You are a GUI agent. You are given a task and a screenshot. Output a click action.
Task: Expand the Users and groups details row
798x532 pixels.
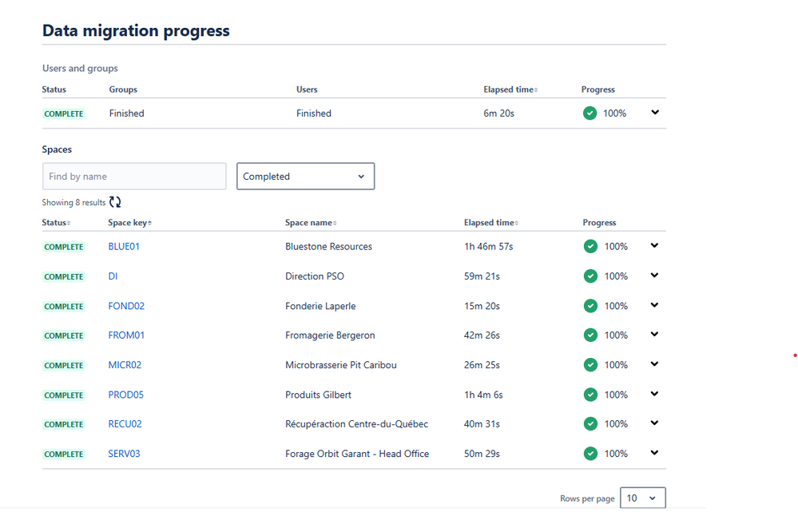coord(655,113)
